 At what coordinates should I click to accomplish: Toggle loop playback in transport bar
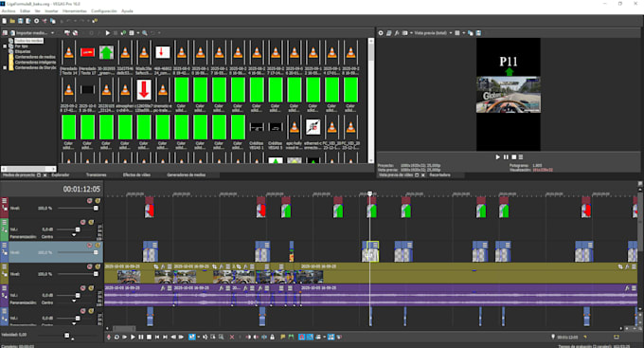click(116, 337)
